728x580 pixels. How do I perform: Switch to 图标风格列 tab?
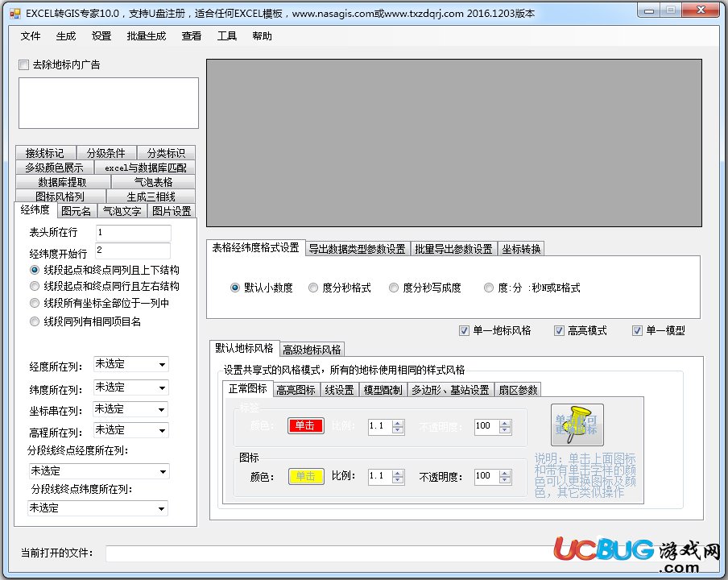60,196
